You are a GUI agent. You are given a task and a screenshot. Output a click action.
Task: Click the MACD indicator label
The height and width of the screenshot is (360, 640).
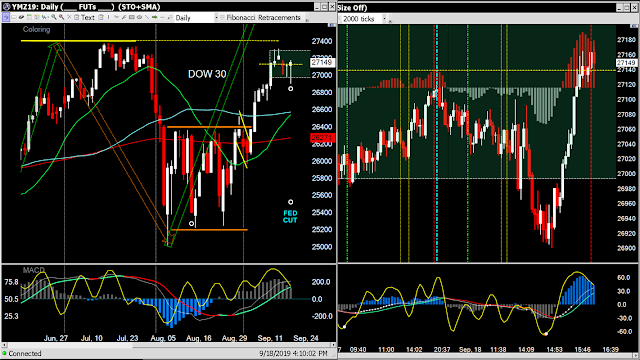coord(33,270)
